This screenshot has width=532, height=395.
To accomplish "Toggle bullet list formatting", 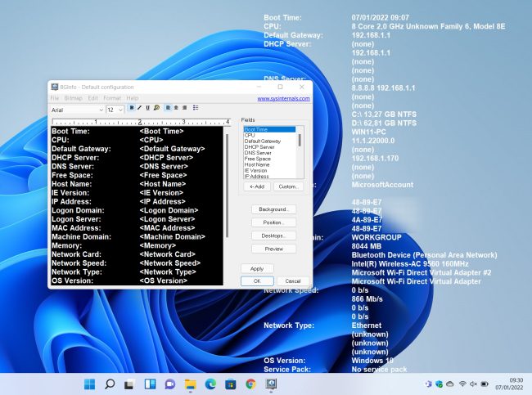I will click(196, 108).
